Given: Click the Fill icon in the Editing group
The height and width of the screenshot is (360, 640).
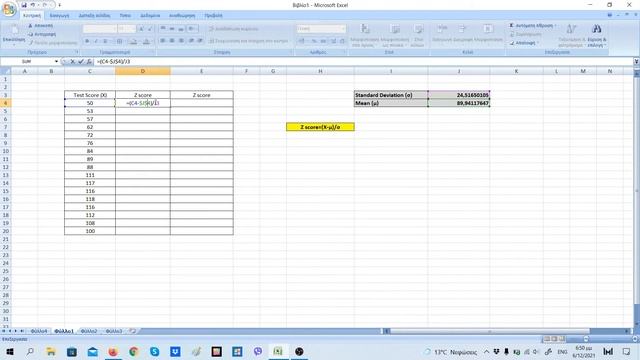Looking at the screenshot, I should (512, 34).
